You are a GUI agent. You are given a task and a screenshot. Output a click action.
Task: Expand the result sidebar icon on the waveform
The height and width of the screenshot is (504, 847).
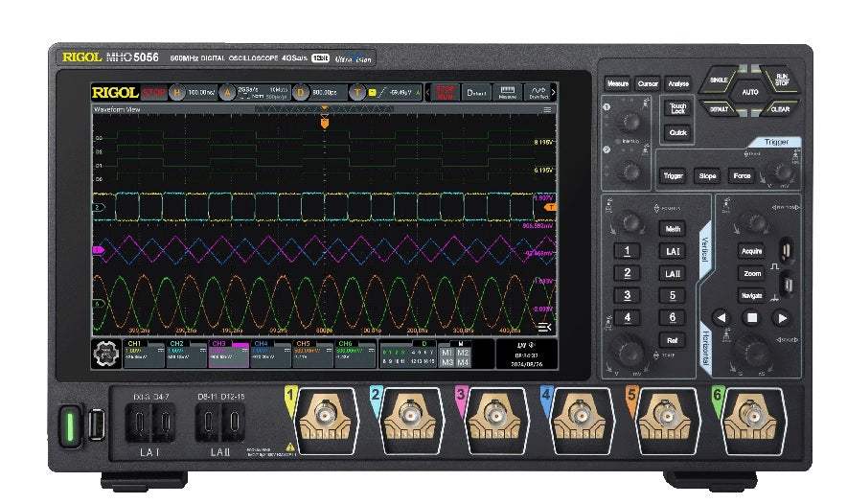click(x=544, y=327)
